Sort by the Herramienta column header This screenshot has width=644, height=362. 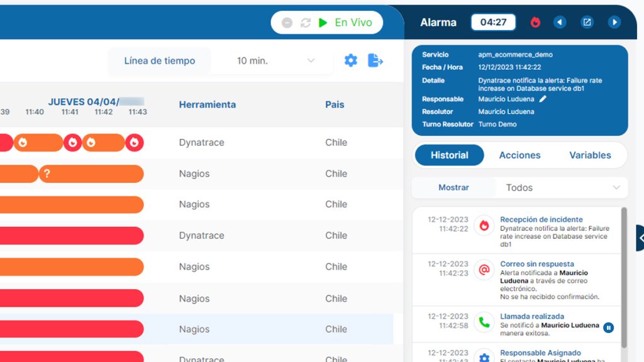[x=208, y=105]
